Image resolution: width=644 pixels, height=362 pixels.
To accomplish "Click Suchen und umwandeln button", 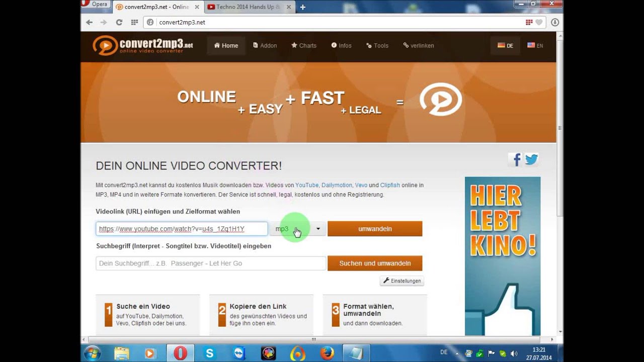I will coord(375,263).
